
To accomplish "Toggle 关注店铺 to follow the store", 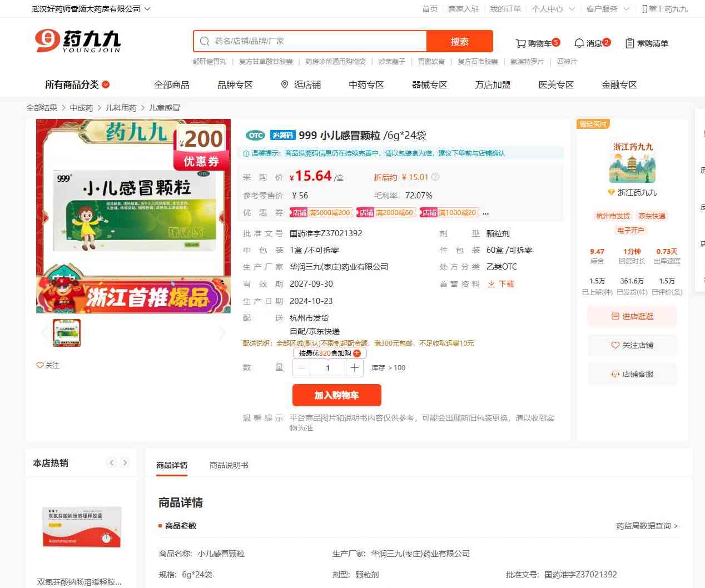I will pyautogui.click(x=632, y=345).
